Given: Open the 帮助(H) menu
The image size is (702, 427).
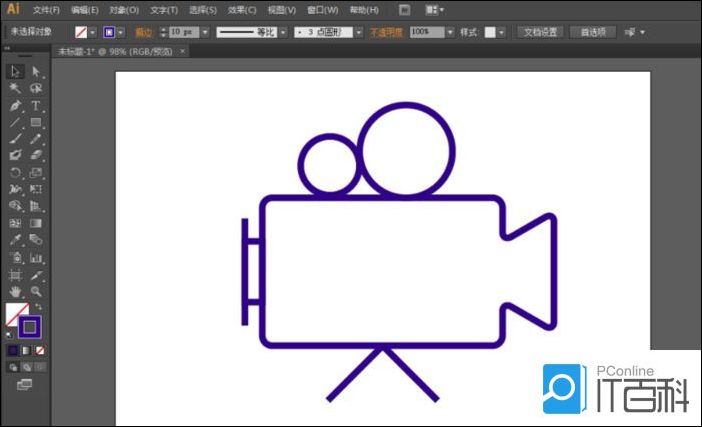Looking at the screenshot, I should [x=364, y=9].
